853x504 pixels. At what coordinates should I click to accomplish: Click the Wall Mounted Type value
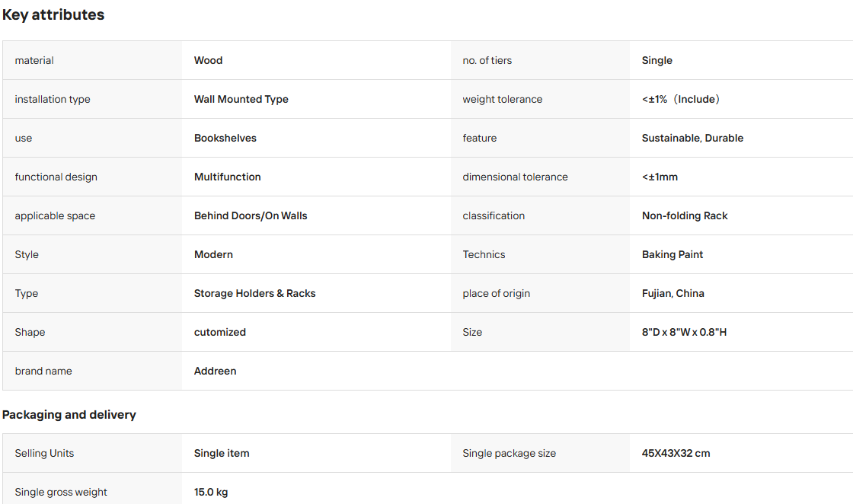(x=241, y=99)
